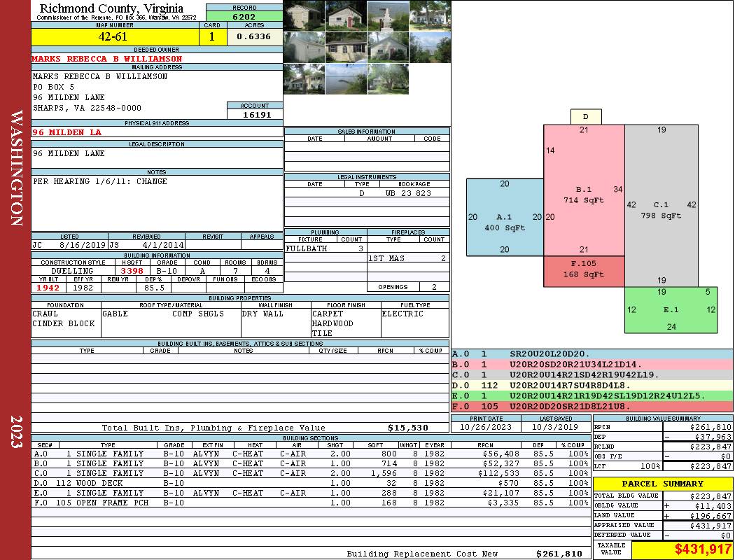Click the vertical '2023' year label
The height and width of the screenshot is (560, 735).
point(16,432)
